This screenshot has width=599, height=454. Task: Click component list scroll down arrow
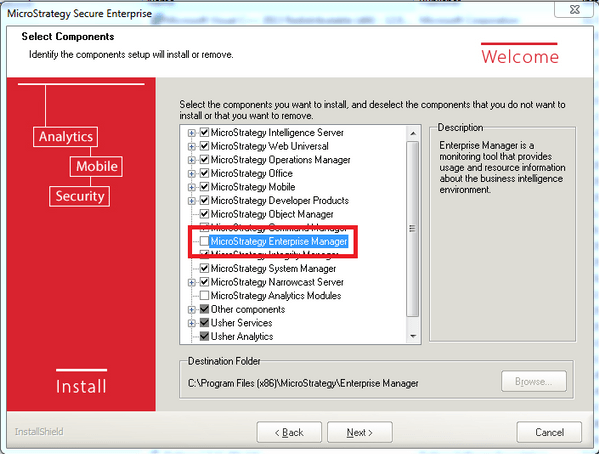(413, 336)
